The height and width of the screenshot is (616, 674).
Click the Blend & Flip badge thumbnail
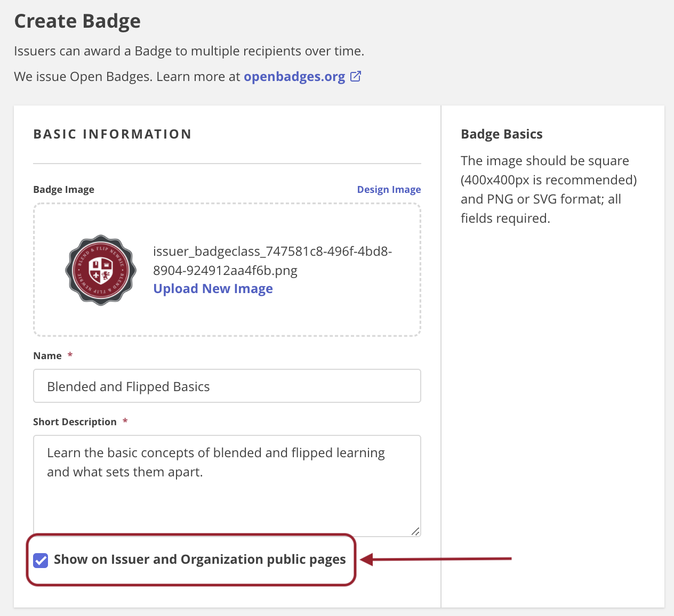point(101,270)
